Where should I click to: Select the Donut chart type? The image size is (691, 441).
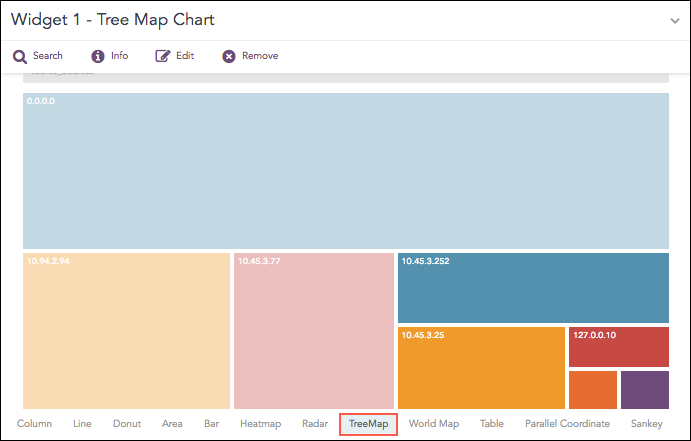127,424
